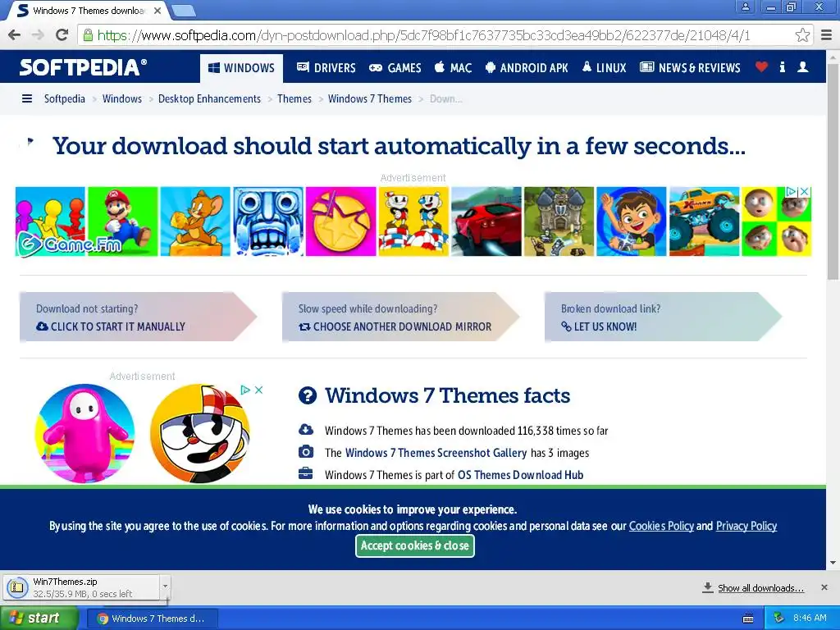Click Accept cookies & close button
Image resolution: width=840 pixels, height=630 pixels.
tap(414, 546)
